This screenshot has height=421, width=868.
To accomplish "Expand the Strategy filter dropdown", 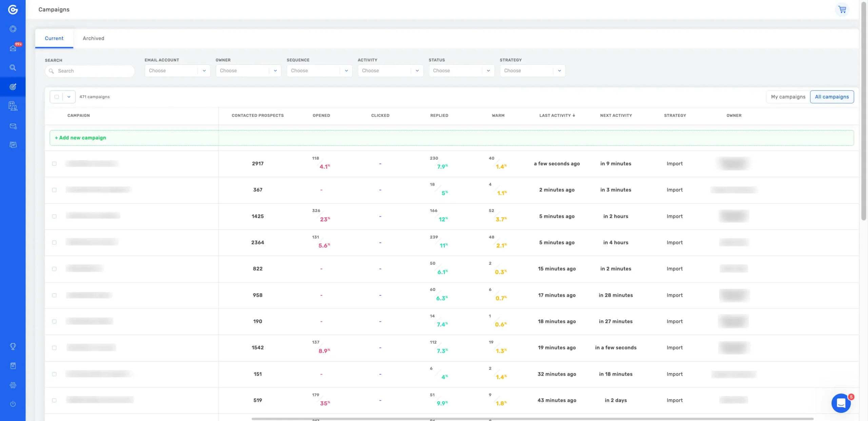I will click(532, 71).
